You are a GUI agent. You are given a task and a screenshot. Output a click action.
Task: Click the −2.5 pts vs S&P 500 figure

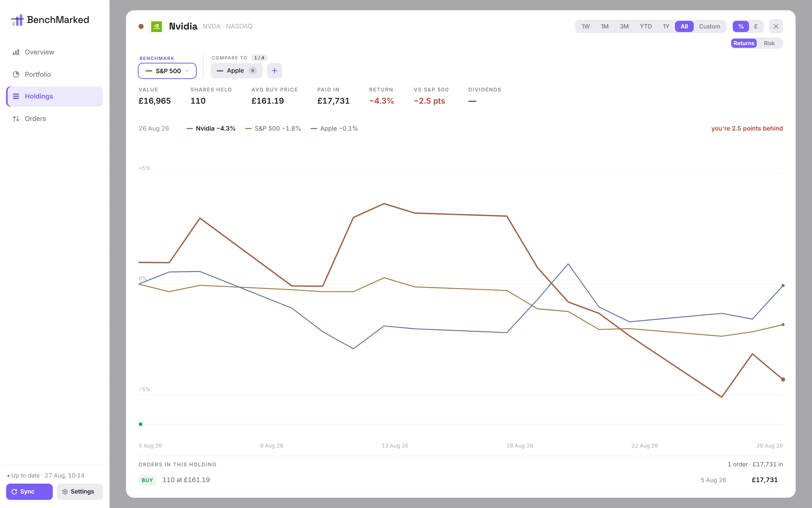click(x=430, y=101)
